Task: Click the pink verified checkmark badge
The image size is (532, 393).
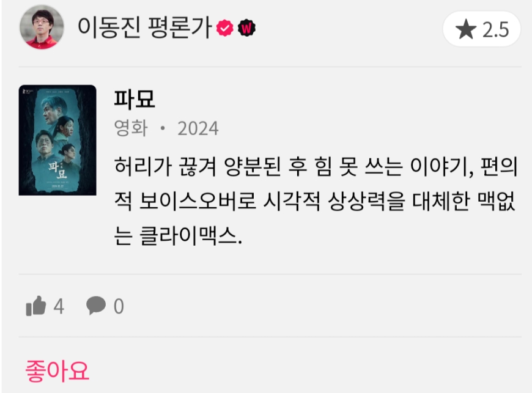Action: (x=225, y=28)
